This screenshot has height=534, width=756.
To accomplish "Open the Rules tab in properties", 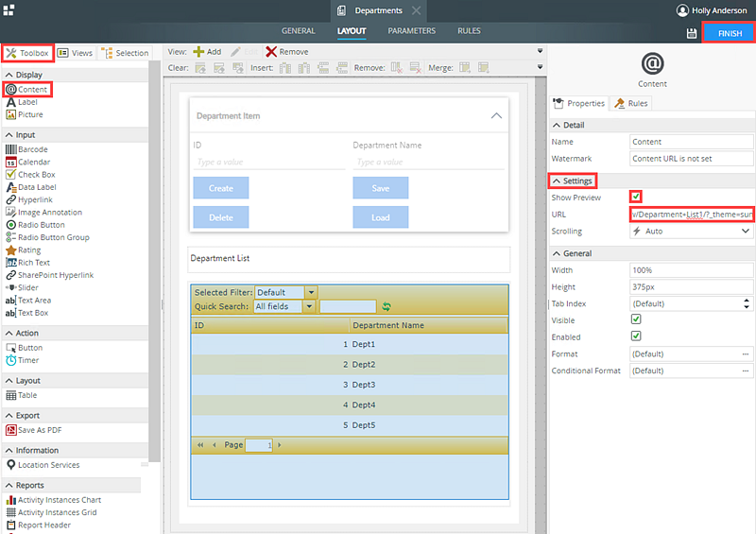I will point(631,103).
